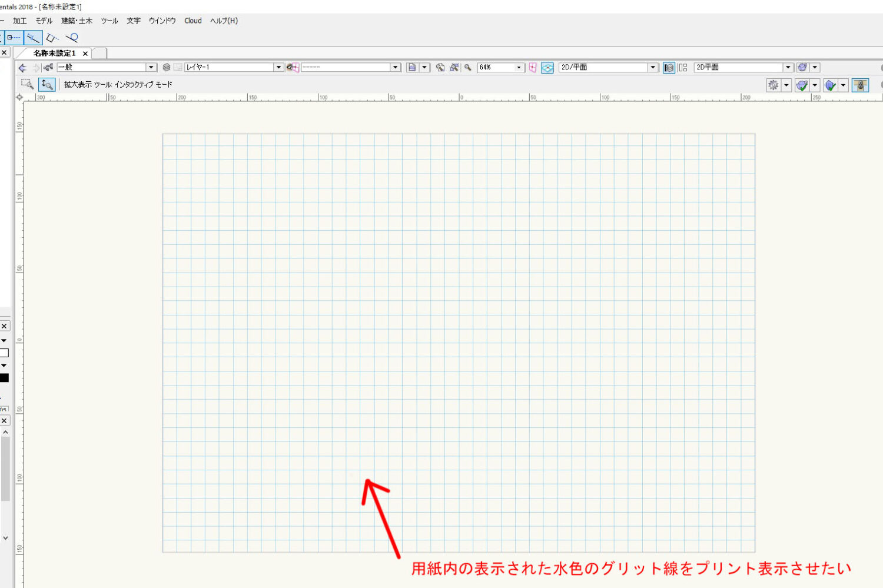The image size is (883, 588).
Task: Click the ruler origin crosshair icon
Action: pos(19,98)
